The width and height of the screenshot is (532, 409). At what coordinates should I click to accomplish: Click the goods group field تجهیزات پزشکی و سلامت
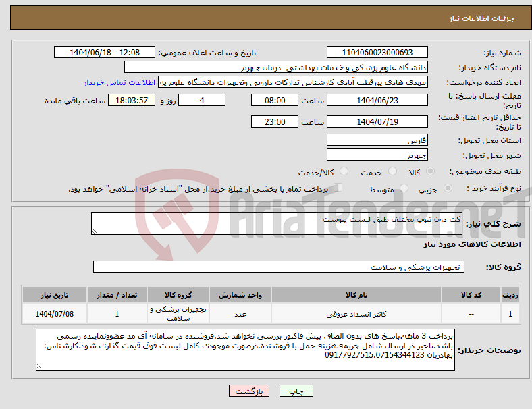279,267
